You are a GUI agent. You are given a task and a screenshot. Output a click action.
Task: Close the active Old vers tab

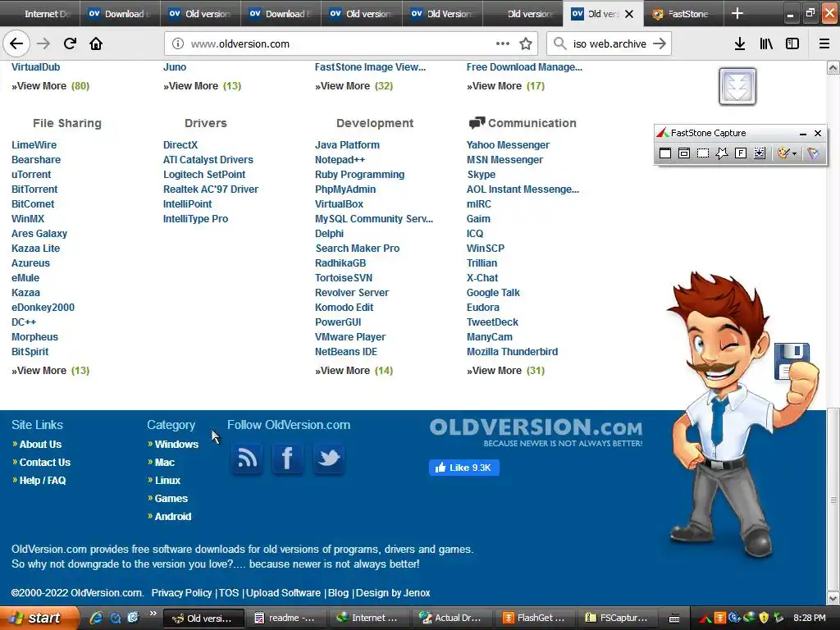pyautogui.click(x=629, y=14)
